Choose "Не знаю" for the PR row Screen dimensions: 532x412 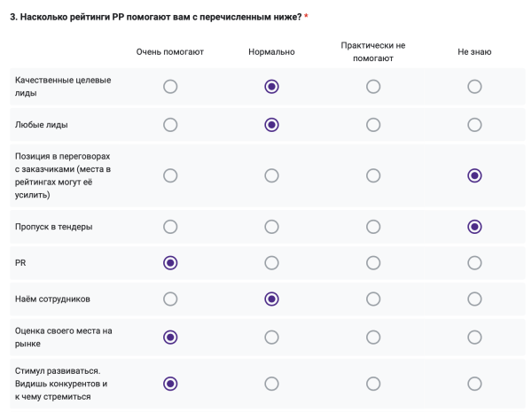click(x=474, y=263)
